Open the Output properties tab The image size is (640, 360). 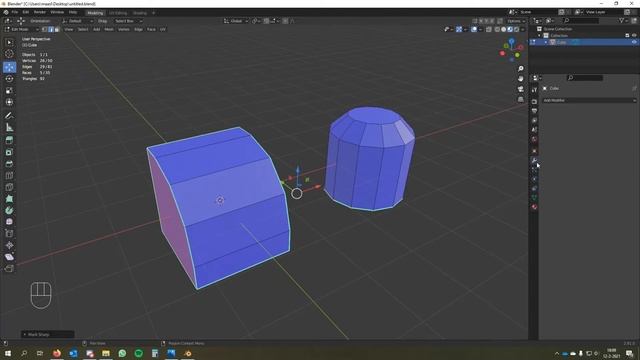(534, 111)
